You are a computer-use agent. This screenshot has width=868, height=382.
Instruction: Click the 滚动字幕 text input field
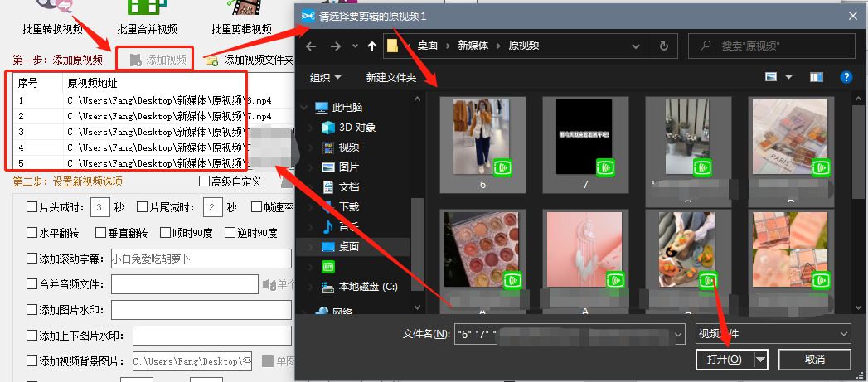pyautogui.click(x=201, y=259)
